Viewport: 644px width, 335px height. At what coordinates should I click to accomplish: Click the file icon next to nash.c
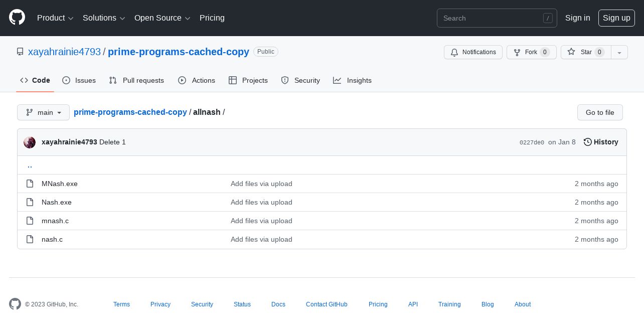tap(30, 239)
